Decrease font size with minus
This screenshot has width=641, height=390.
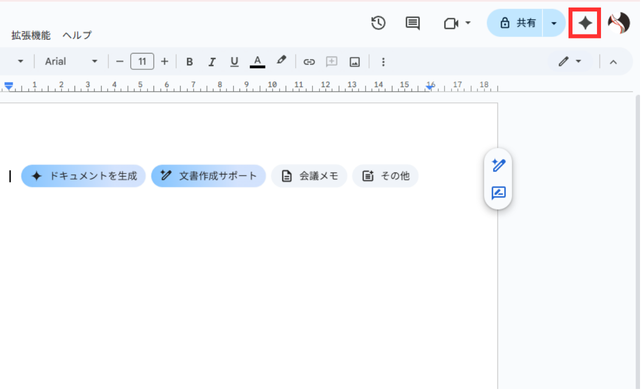[x=119, y=62]
